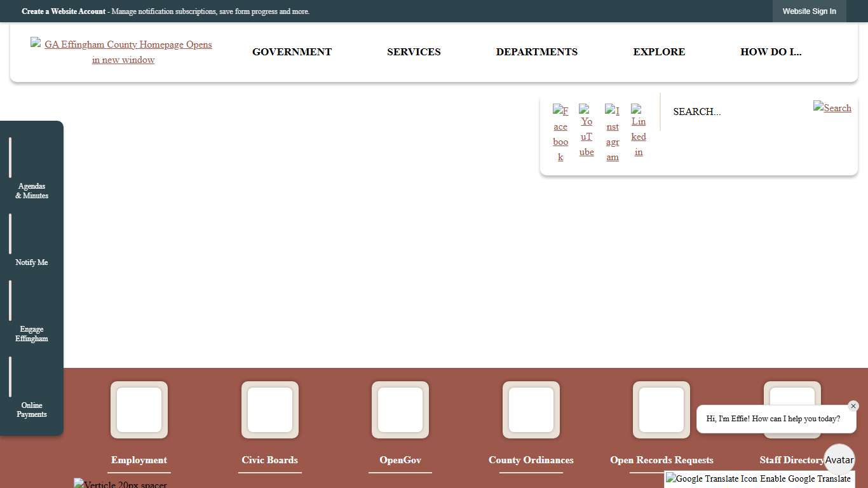Click the Search magnifier icon
Image resolution: width=868 pixels, height=488 pixels.
click(x=832, y=108)
